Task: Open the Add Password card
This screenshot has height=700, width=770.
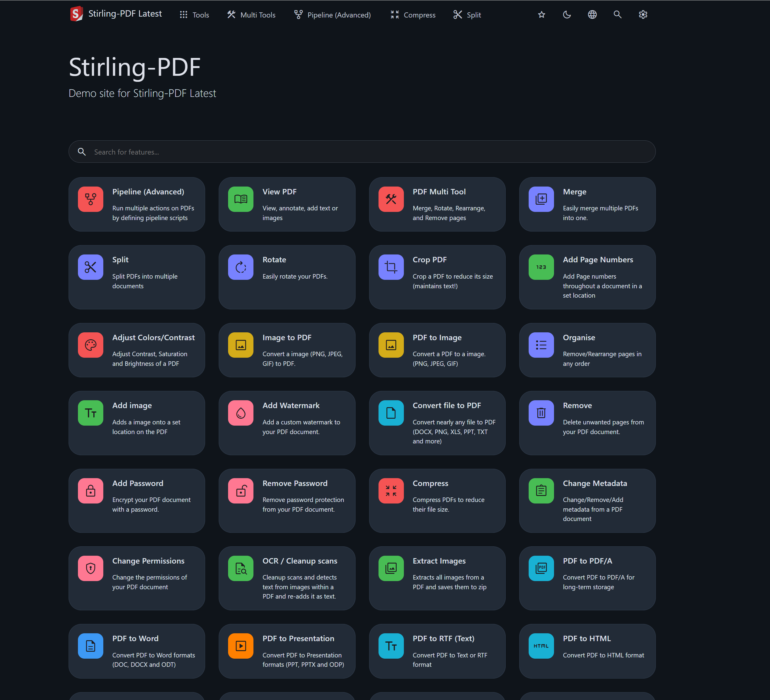Action: pyautogui.click(x=137, y=500)
